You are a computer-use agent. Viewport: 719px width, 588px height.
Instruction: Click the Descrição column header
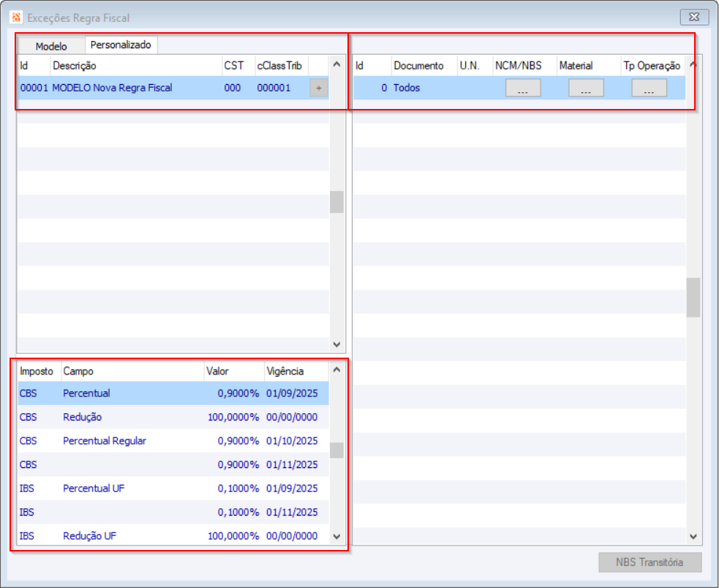136,66
